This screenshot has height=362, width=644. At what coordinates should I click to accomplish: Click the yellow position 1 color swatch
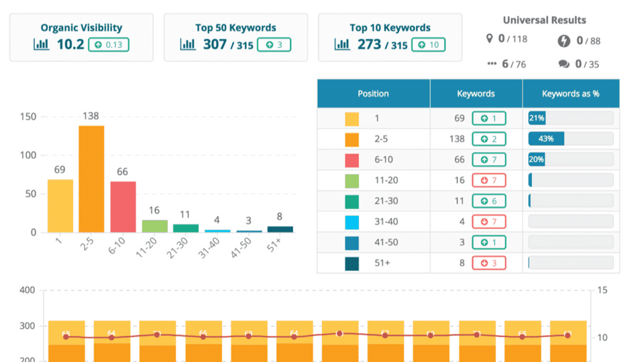tap(352, 119)
